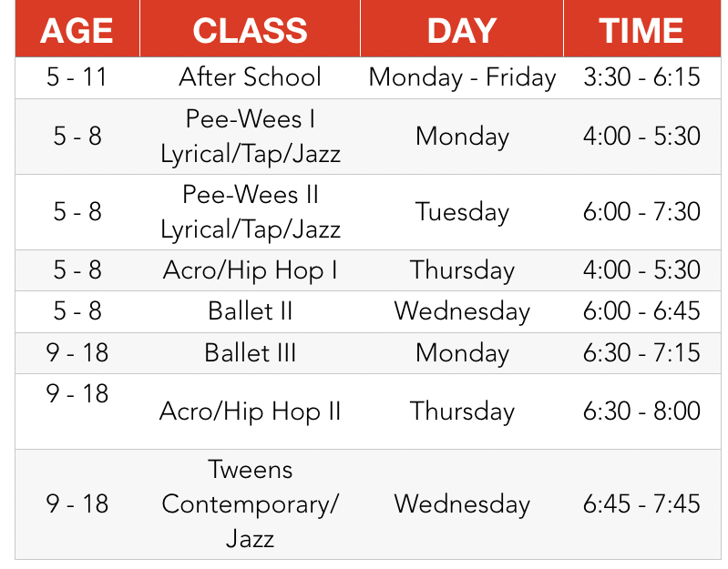Select the 6:45 - 7:45 time cell
The width and height of the screenshot is (728, 569).
click(x=642, y=504)
